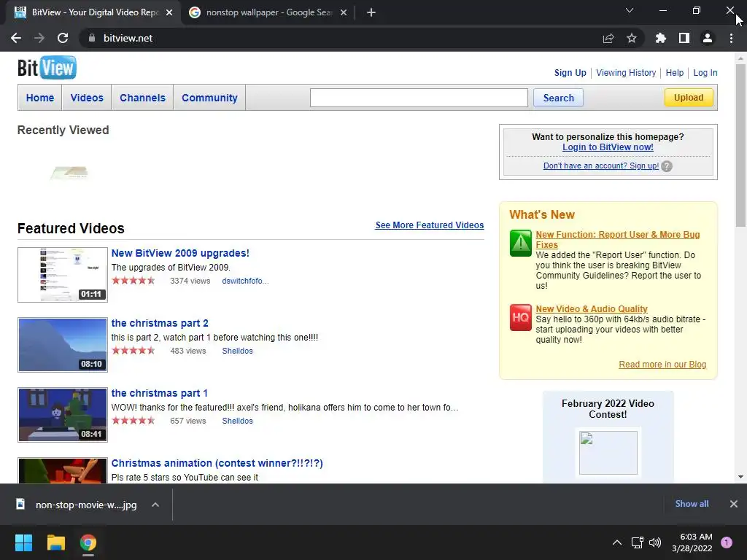Open See More Featured Videos link
The height and width of the screenshot is (560, 747).
[x=429, y=225]
